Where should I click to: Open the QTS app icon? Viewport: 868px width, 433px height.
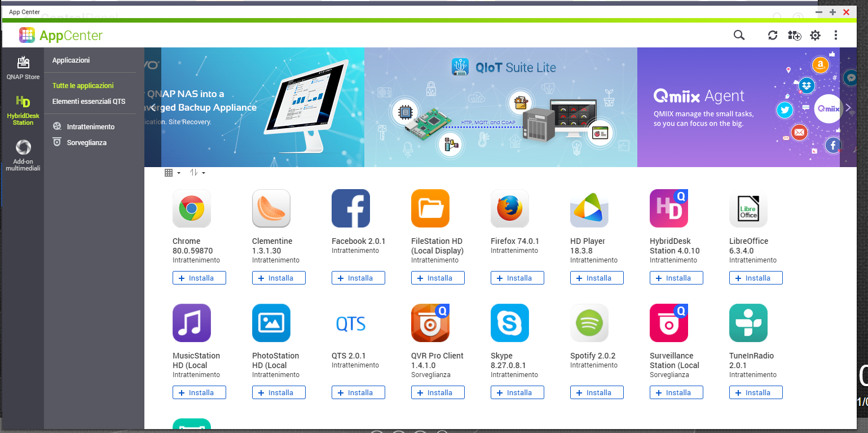[x=351, y=323]
